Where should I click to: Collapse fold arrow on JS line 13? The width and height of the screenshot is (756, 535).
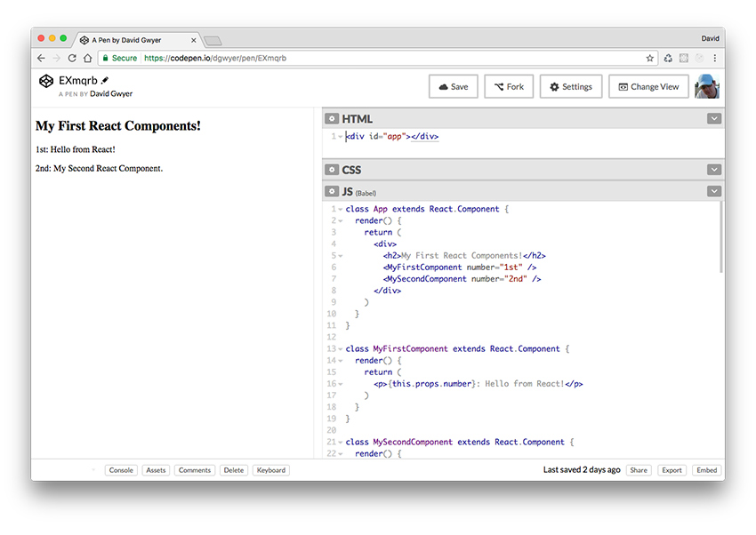click(x=341, y=349)
